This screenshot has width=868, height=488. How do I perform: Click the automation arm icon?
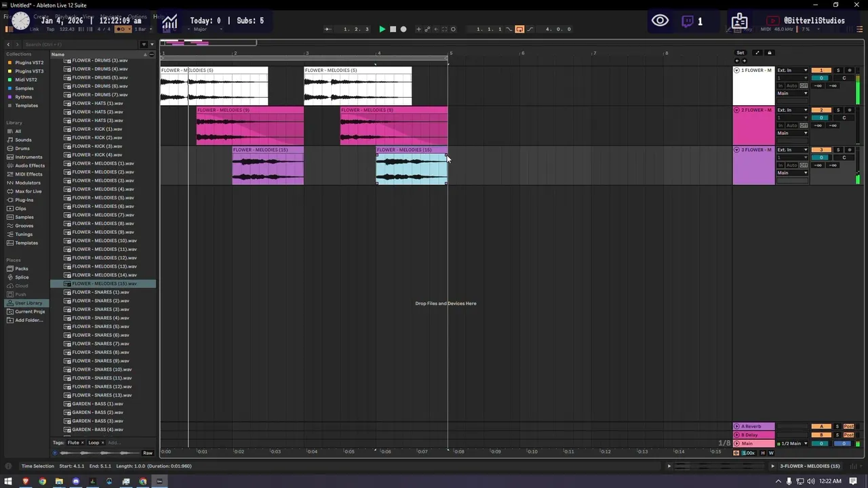pyautogui.click(x=427, y=29)
